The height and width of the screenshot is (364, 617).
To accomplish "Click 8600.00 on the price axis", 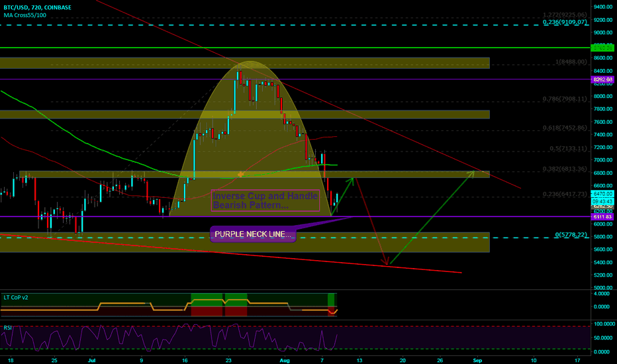I will 603,58.
